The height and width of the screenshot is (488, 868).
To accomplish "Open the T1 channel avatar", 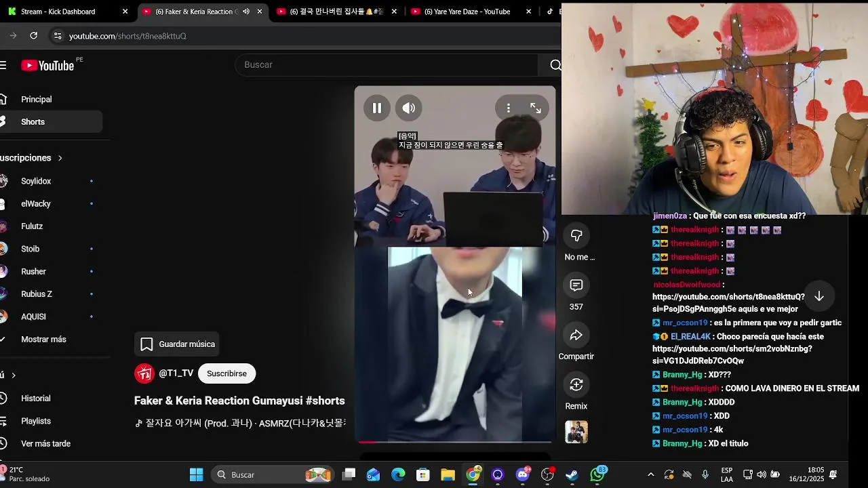I will point(144,373).
